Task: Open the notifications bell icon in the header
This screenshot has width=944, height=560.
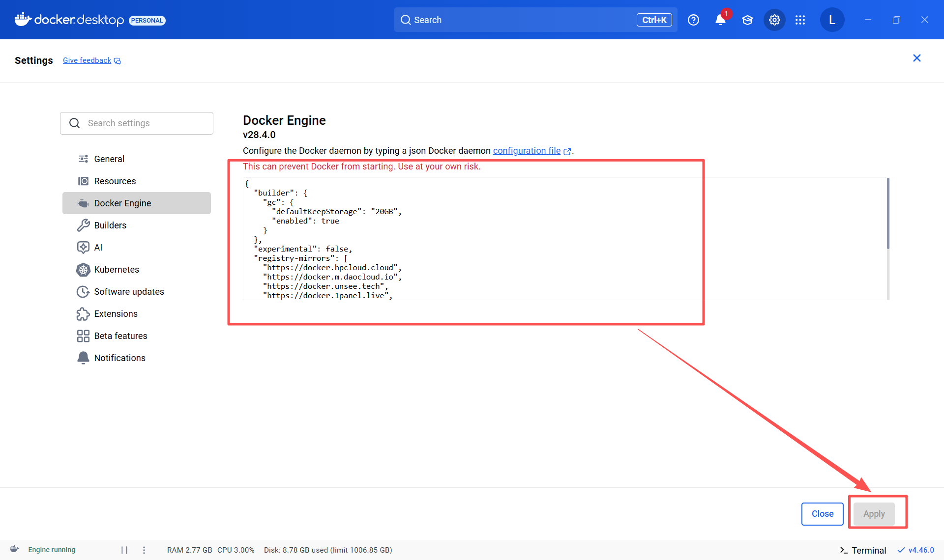Action: point(720,20)
